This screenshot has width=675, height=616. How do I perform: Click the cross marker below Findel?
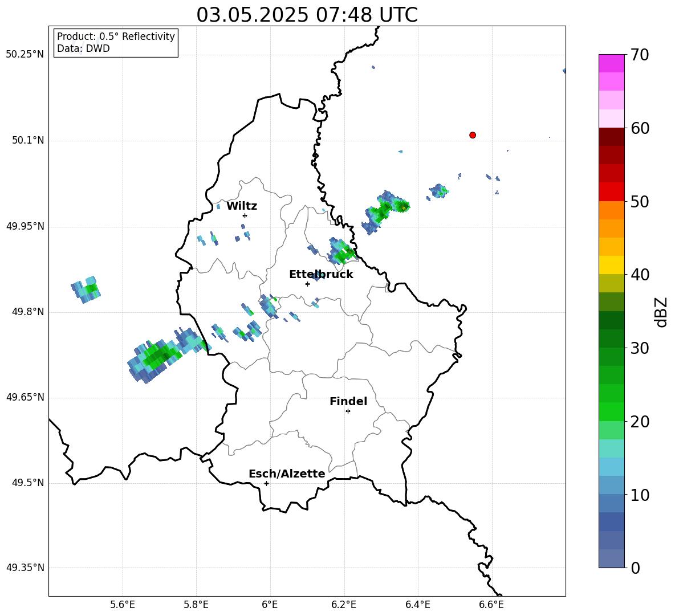click(x=348, y=411)
